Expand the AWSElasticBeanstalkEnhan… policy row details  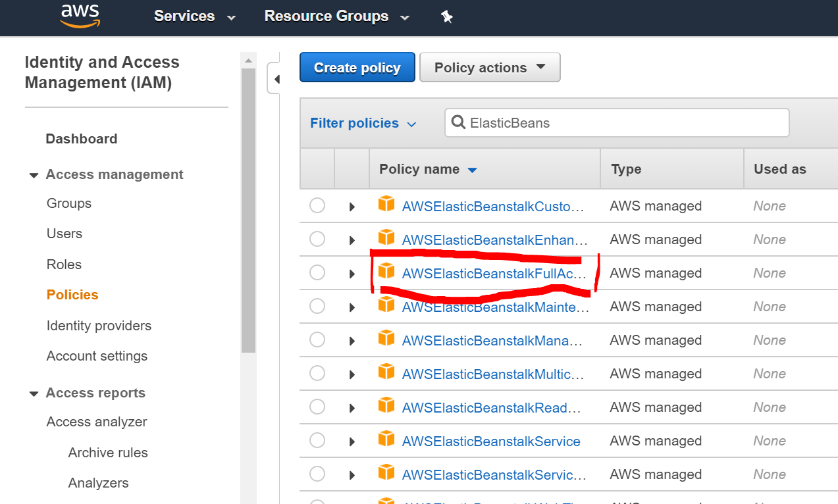coord(352,240)
